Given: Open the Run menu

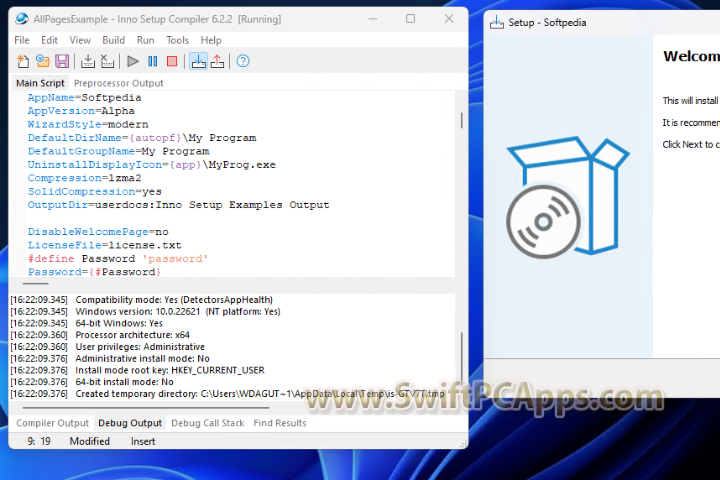Looking at the screenshot, I should pos(146,40).
